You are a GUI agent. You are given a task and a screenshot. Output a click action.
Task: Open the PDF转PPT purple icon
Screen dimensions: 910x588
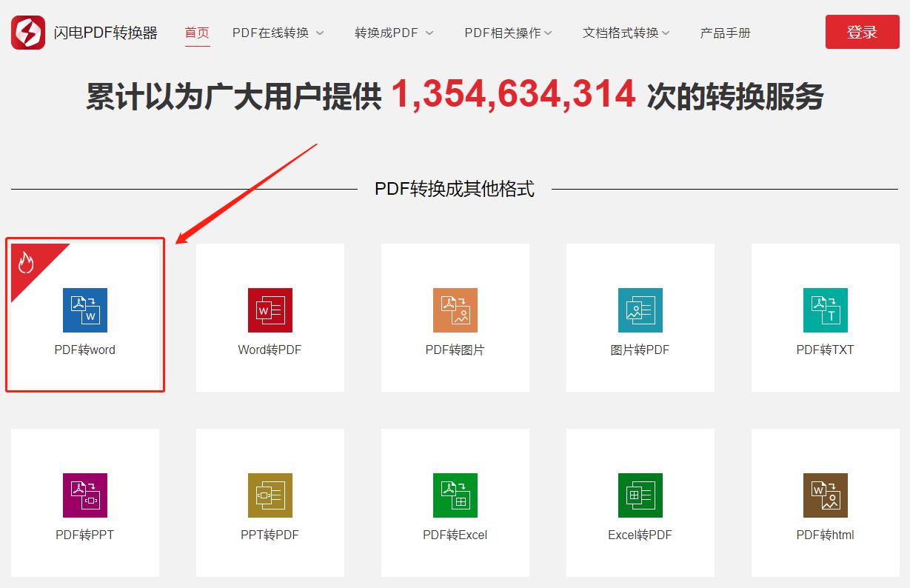[x=85, y=495]
